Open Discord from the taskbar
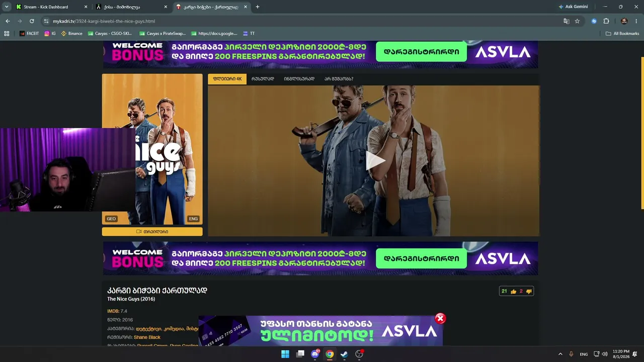 pos(315,354)
